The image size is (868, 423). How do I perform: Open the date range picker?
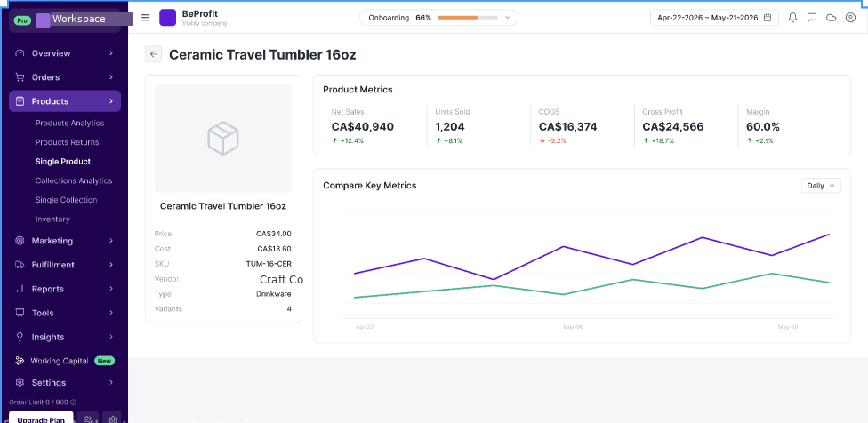(714, 18)
